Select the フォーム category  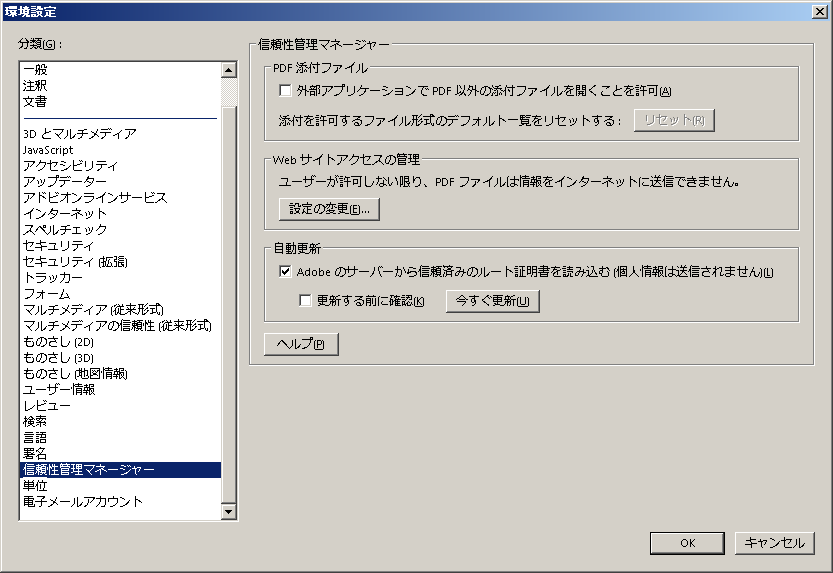pos(121,294)
